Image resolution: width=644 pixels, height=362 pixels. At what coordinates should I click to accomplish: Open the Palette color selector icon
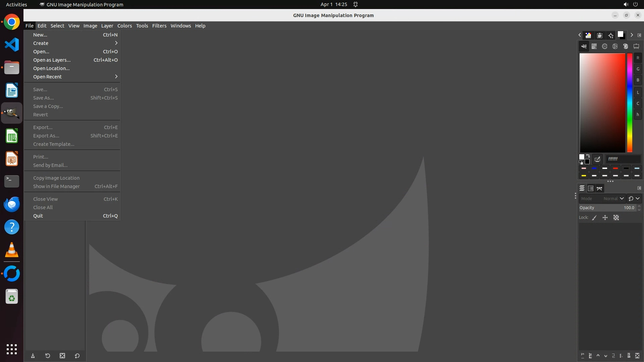click(626, 47)
